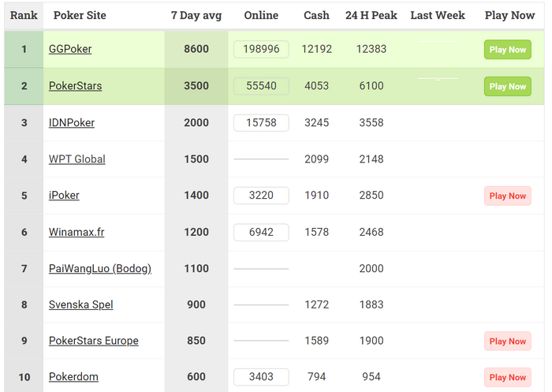Click red Play Now for iPoker
Screen dimensions: 552x392
[x=507, y=196]
